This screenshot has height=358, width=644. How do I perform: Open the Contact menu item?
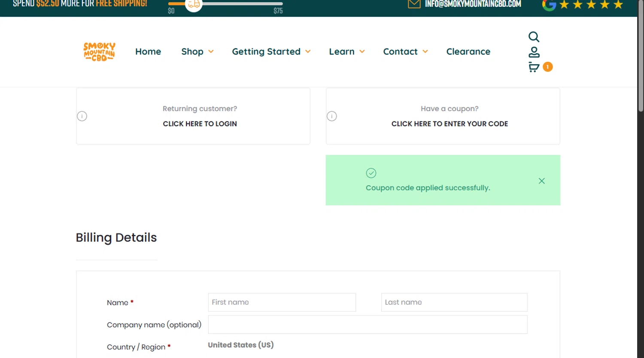click(x=400, y=51)
